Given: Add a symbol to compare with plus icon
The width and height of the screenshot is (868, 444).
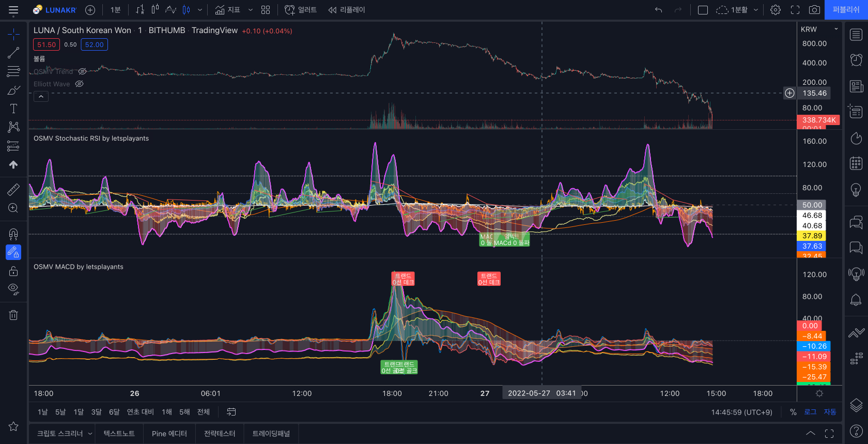Looking at the screenshot, I should click(90, 10).
